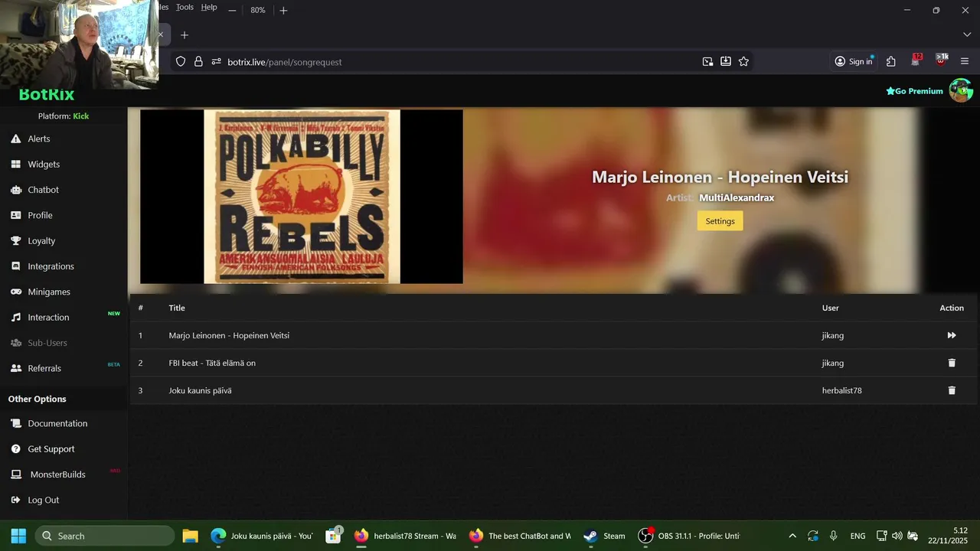Switch to OBS 31.1.1 in the taskbar
Viewport: 980px width, 551px height.
tap(689, 536)
